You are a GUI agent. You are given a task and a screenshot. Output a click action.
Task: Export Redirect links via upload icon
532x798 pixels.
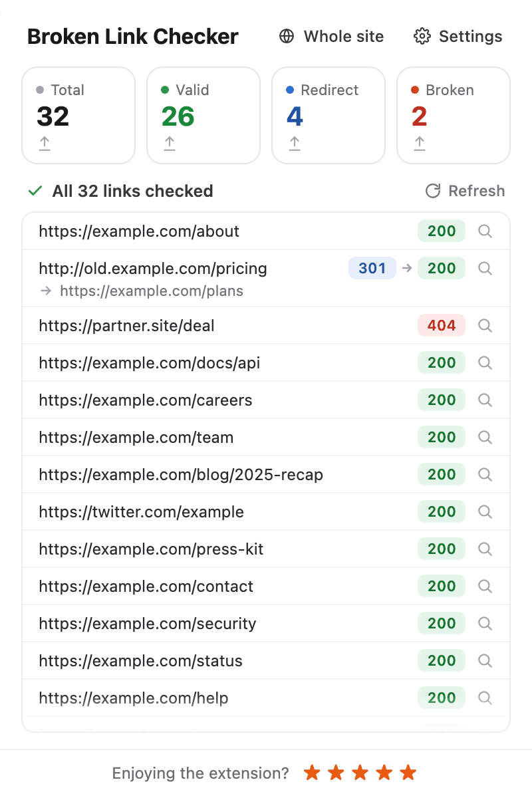point(295,144)
